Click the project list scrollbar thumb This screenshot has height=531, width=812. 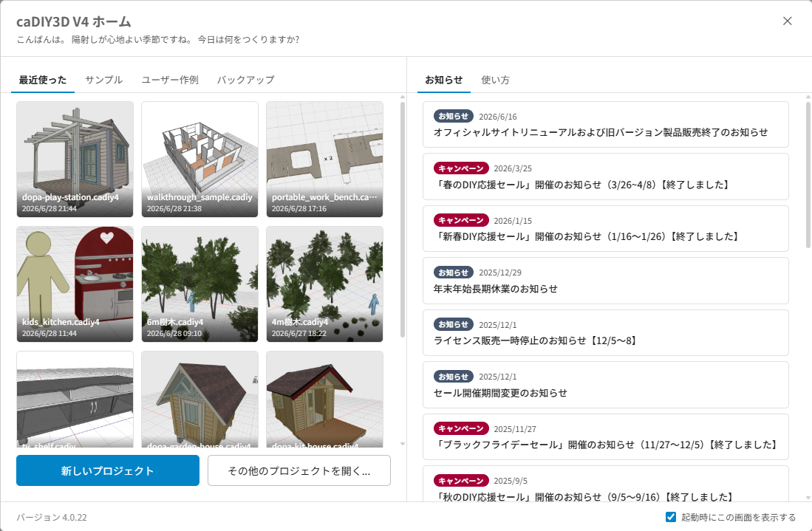[x=403, y=219]
